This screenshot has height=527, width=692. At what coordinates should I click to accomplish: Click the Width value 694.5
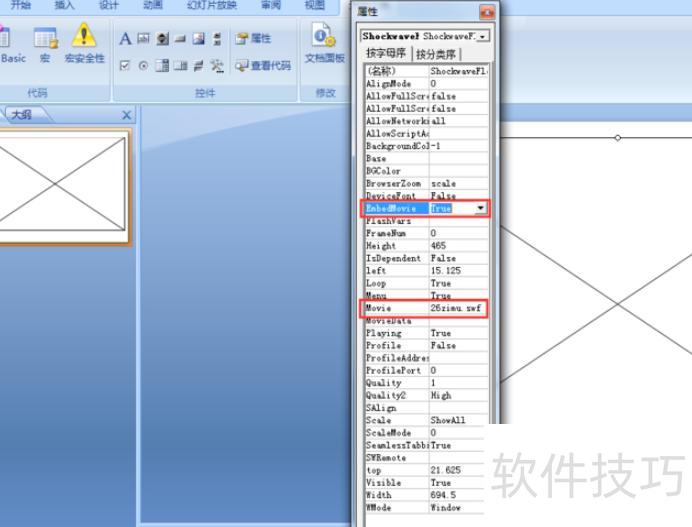pyautogui.click(x=457, y=495)
